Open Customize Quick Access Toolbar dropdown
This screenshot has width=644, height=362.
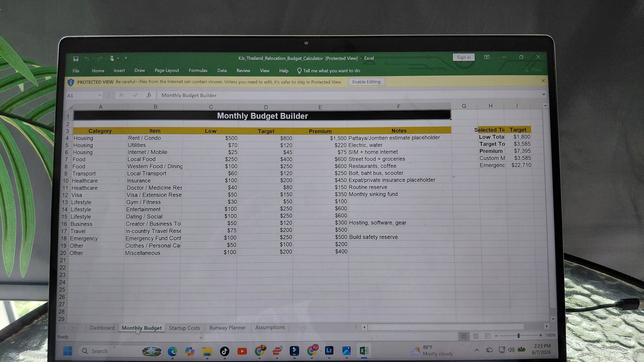coord(126,58)
